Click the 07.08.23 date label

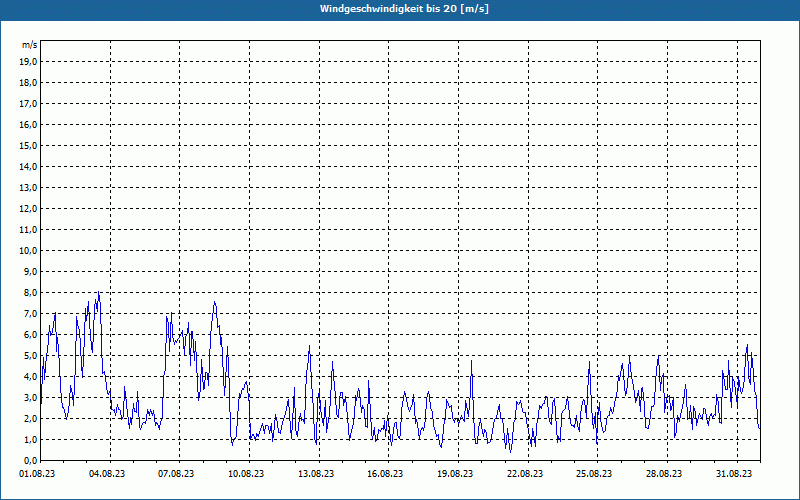point(177,473)
